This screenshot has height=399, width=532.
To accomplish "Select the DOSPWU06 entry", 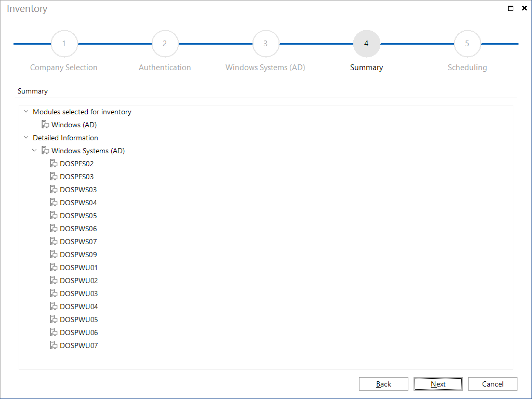I will click(79, 332).
